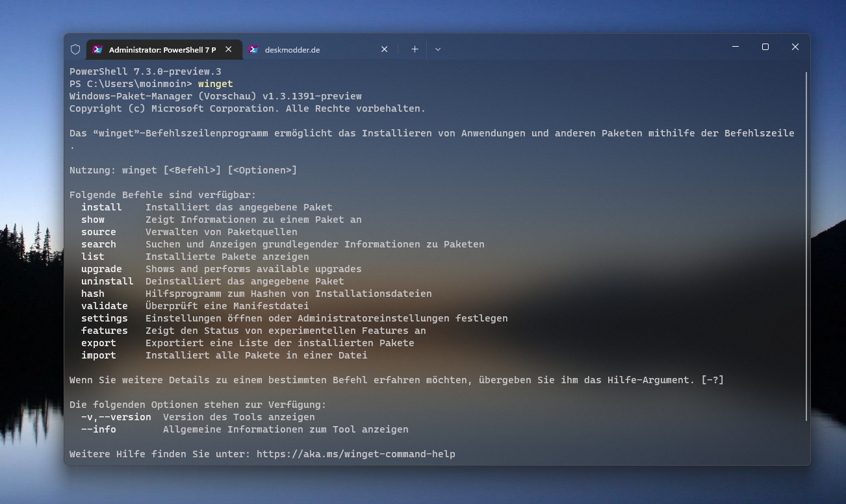Viewport: 846px width, 504px height.
Task: Click the 'settings' command name
Action: click(x=105, y=318)
